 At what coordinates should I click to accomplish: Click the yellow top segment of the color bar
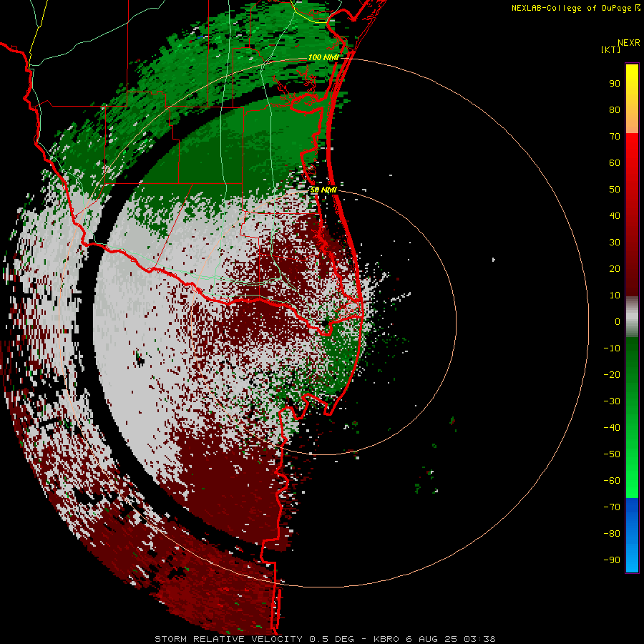click(x=632, y=99)
